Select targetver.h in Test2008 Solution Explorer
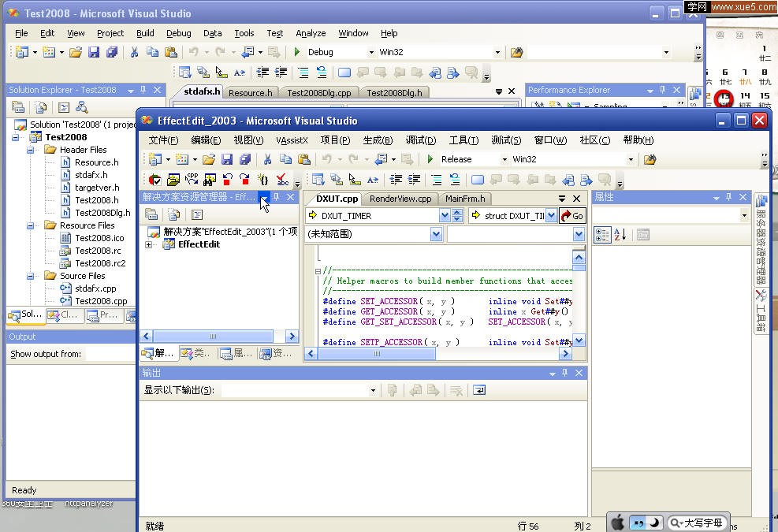The width and height of the screenshot is (778, 532). tap(97, 188)
